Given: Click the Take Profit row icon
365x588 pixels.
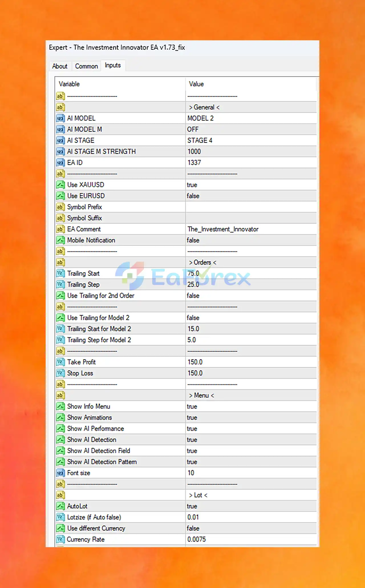Looking at the screenshot, I should [x=60, y=362].
